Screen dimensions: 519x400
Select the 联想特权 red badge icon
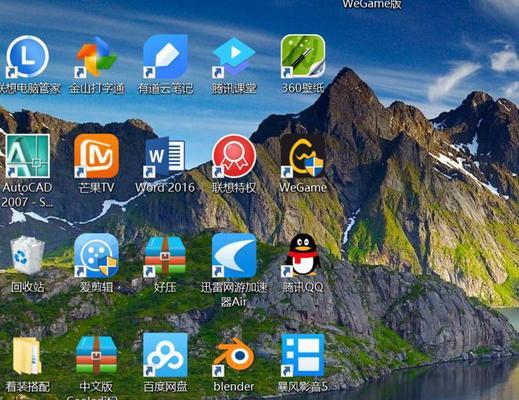tap(234, 156)
